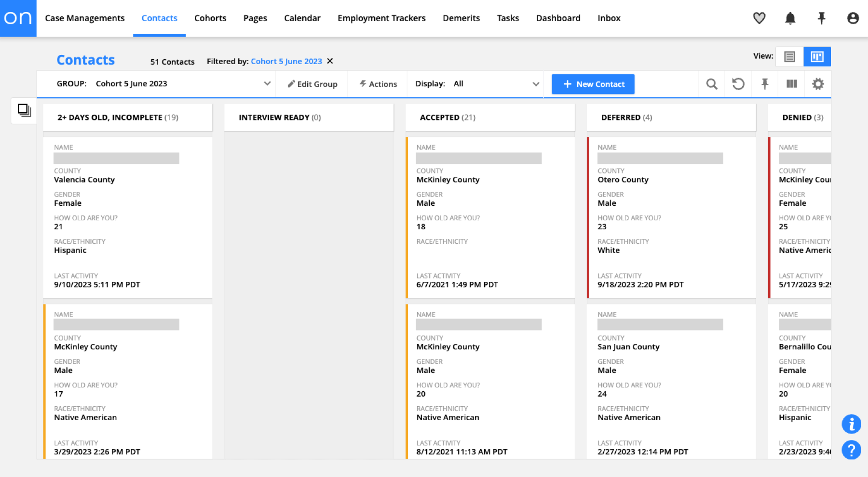
Task: Select the pin icon in the contacts toolbar
Action: coord(764,83)
